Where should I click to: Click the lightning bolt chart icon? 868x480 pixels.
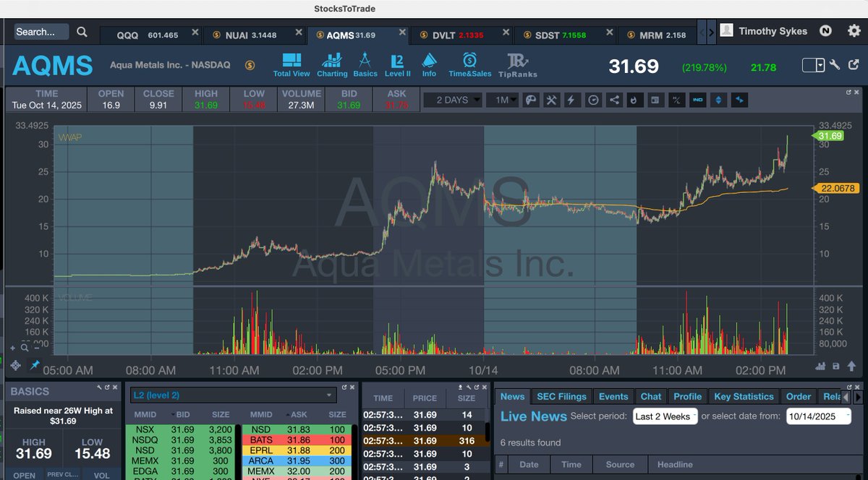(572, 100)
